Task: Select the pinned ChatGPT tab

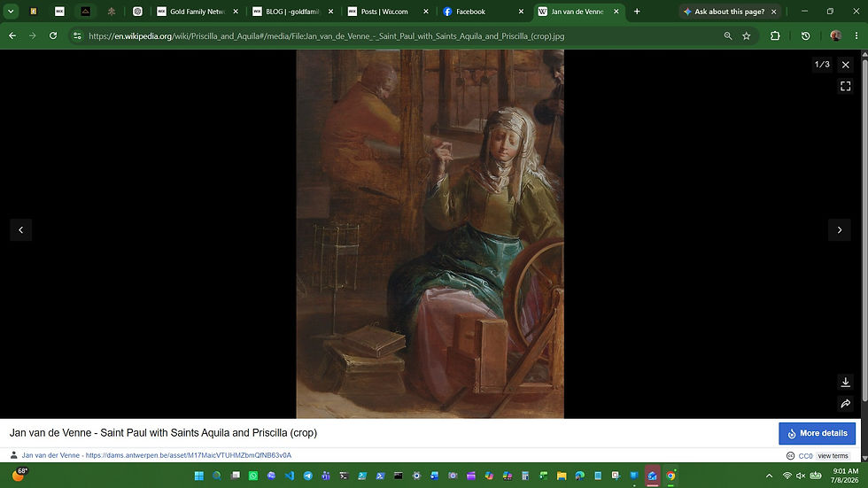Action: point(137,11)
